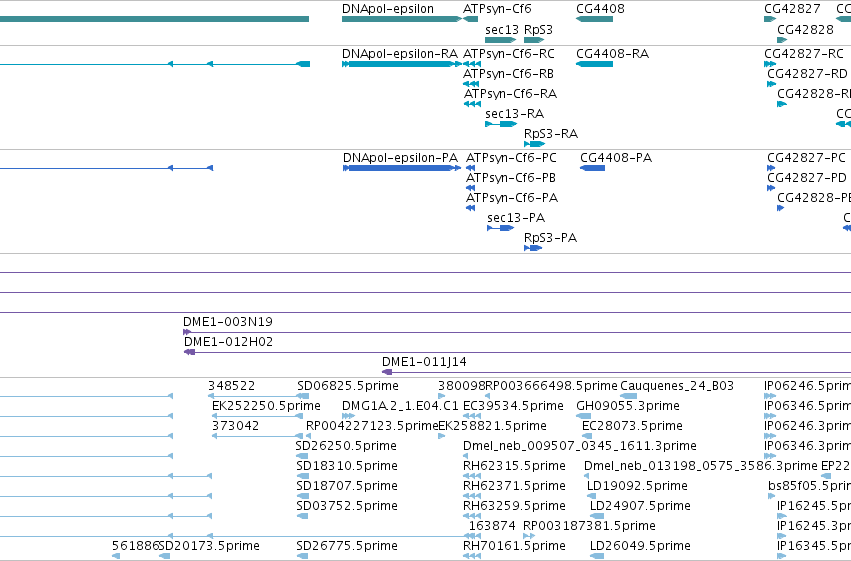Click the RH63259.5prime EST label

(515, 506)
